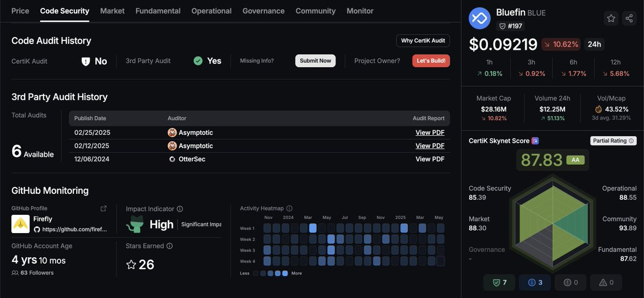
Task: Click the info icon next to Activity Heatmap
Action: (x=289, y=208)
